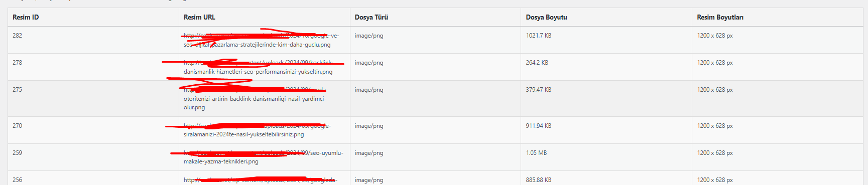Click the 1021.7 KB file size cell
Viewport: 868px width, 185px height.
coord(539,36)
